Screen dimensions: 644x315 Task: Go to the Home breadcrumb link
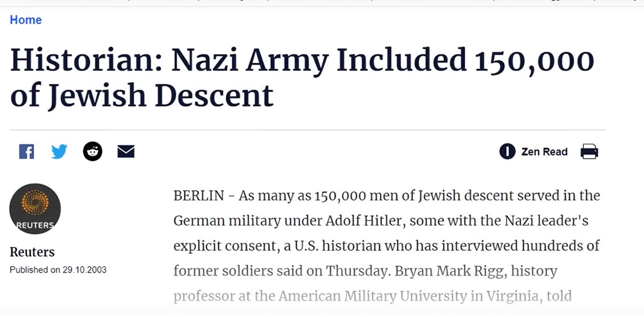(26, 20)
